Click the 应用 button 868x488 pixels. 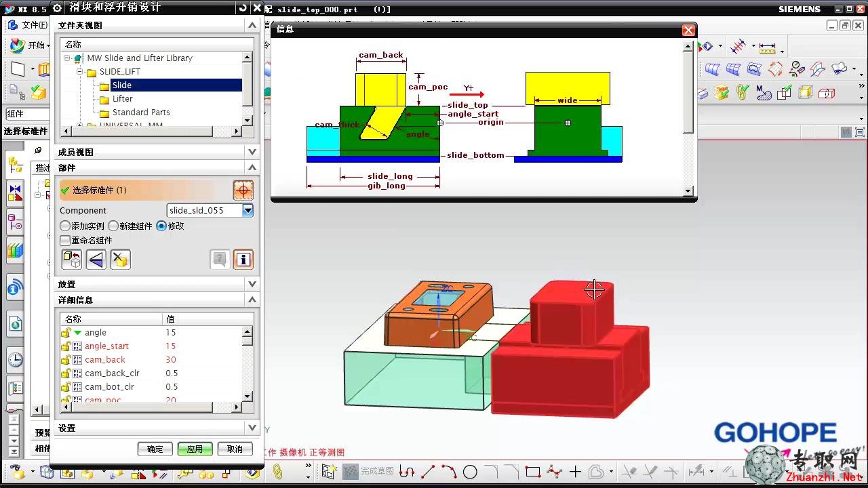pyautogui.click(x=195, y=449)
